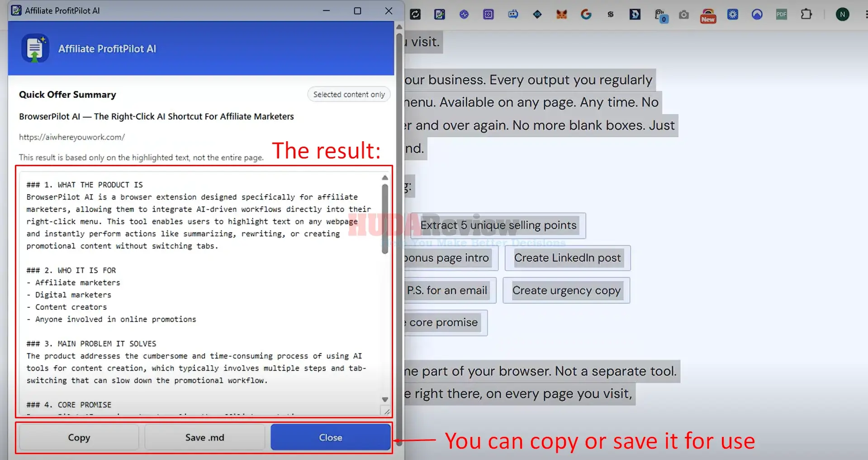Click the 'Selected content only' badge
Screen dimensions: 868x460
(x=349, y=94)
